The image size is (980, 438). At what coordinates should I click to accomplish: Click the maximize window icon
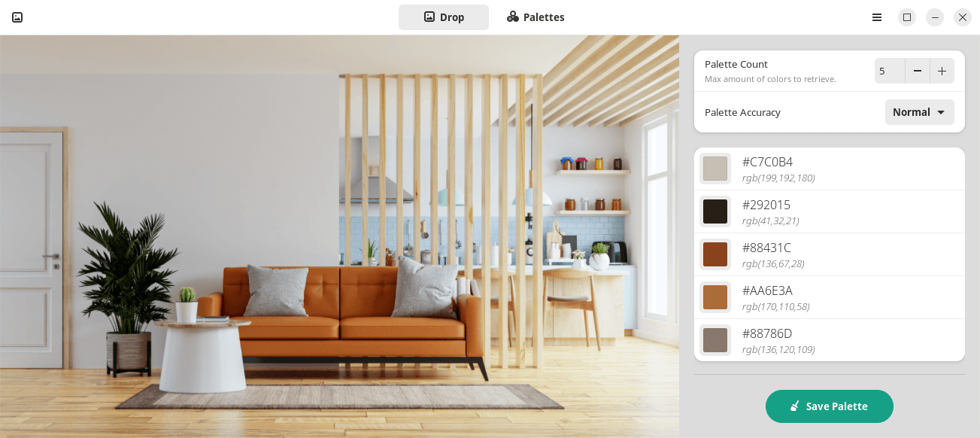[907, 17]
